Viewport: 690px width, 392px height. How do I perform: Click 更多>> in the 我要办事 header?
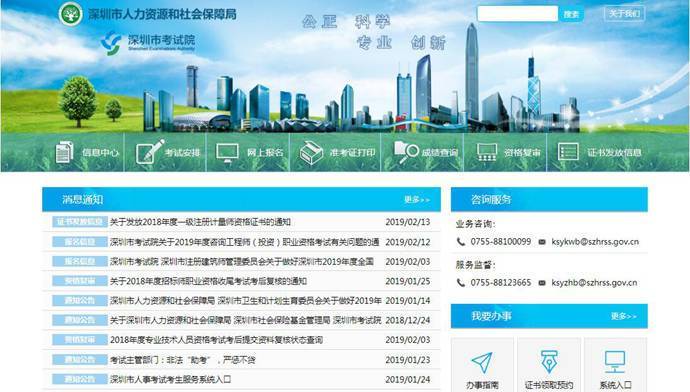[624, 316]
